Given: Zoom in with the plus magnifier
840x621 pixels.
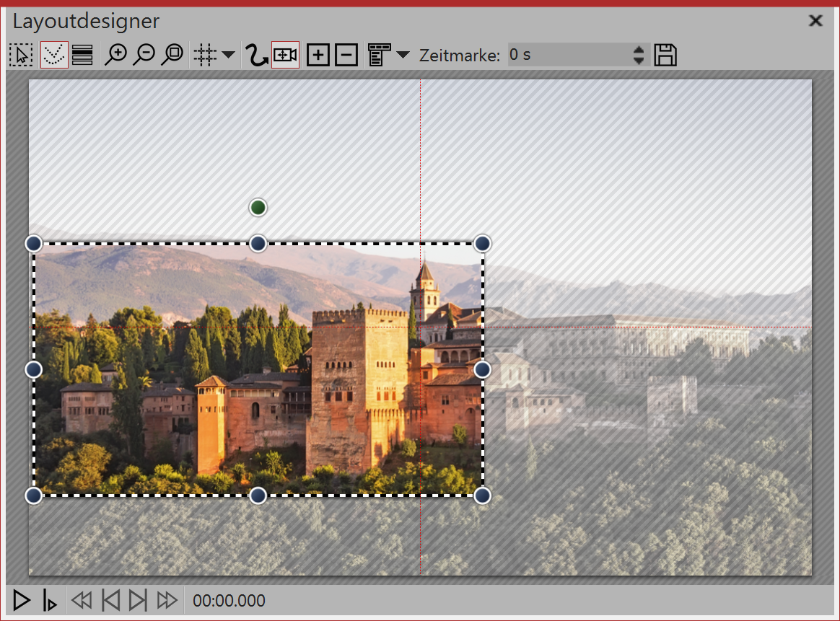Looking at the screenshot, I should (115, 56).
